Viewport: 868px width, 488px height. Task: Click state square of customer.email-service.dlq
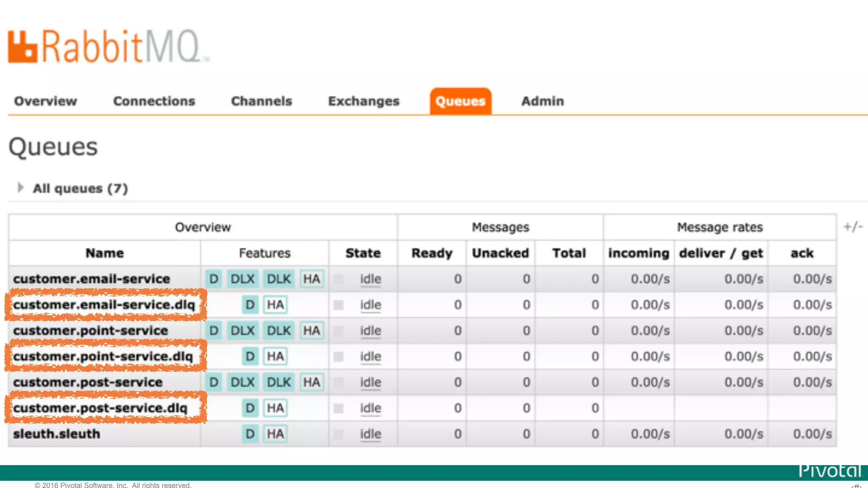(x=338, y=305)
